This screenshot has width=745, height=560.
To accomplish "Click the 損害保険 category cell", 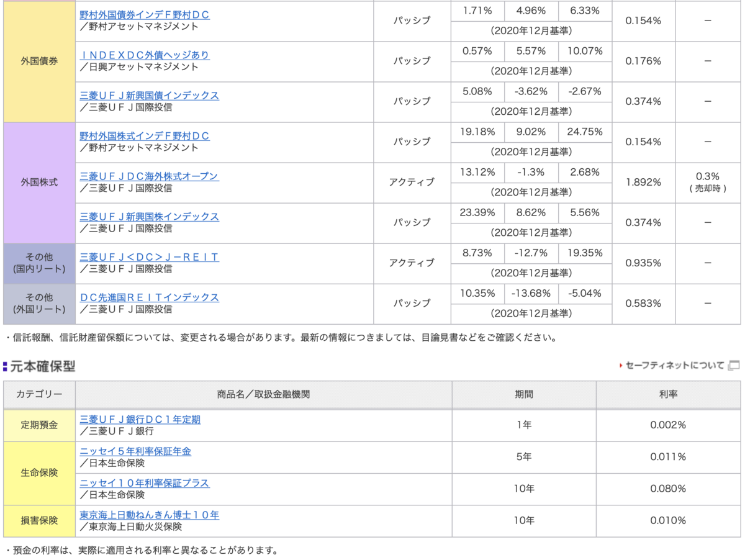I will [40, 520].
